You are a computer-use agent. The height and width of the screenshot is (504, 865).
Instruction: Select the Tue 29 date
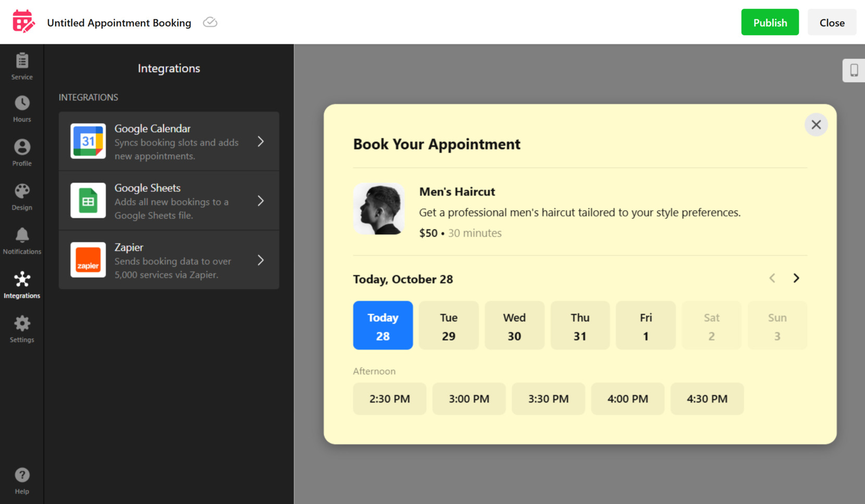[x=448, y=325]
